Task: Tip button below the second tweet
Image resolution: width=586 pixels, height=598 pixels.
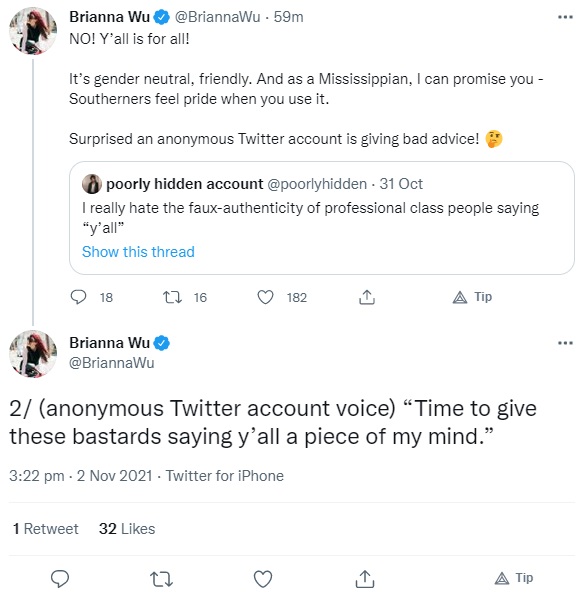Action: pos(514,579)
